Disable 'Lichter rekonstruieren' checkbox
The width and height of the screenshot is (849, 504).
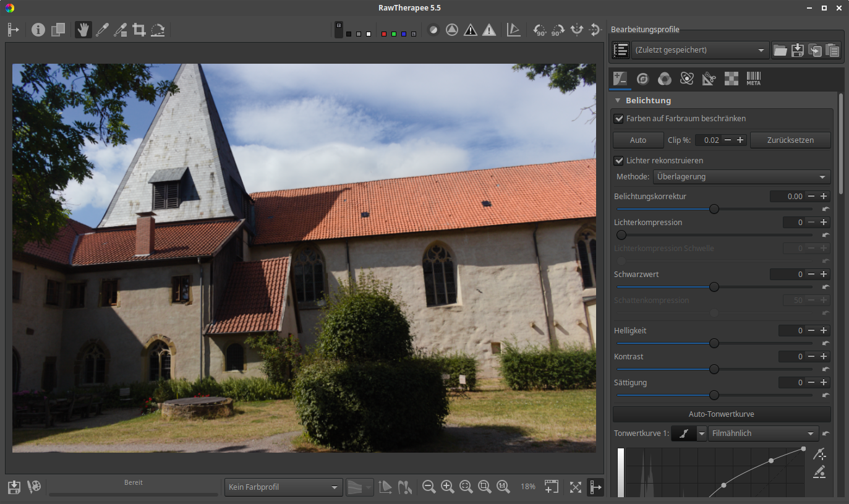[x=618, y=160]
